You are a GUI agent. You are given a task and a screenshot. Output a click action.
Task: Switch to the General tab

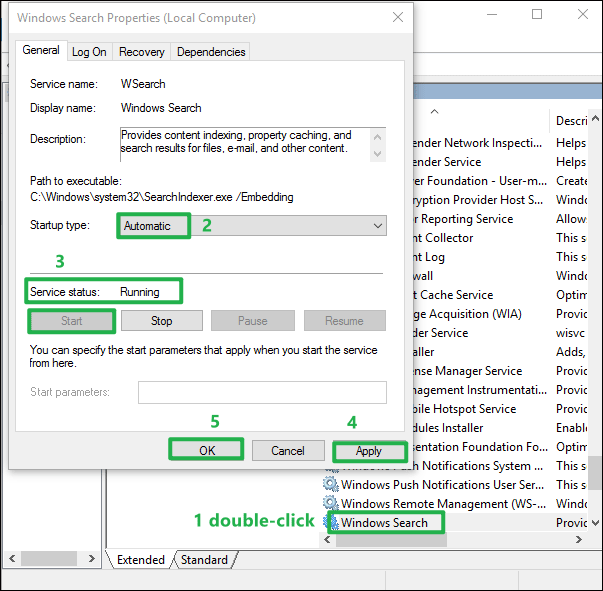(41, 50)
